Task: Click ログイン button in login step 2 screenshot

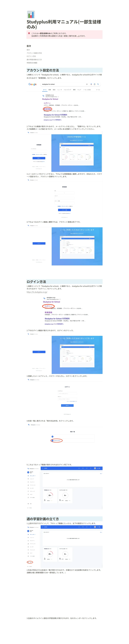Action: tap(39, 352)
